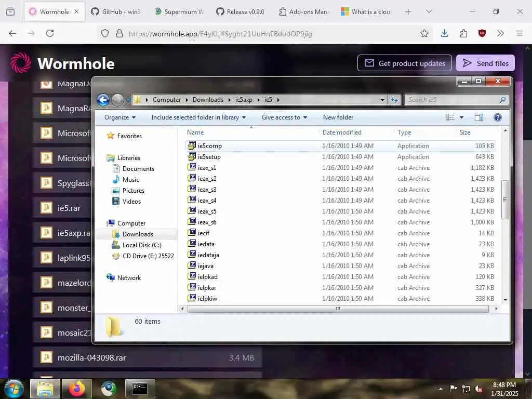Viewport: 532px width, 399px height.
Task: Click the file list scroll down arrow
Action: (505, 300)
